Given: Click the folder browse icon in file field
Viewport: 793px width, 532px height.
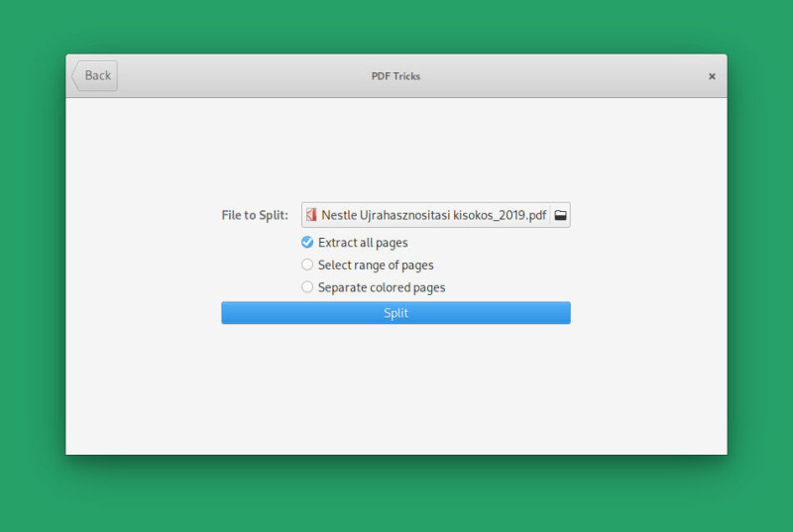Looking at the screenshot, I should [560, 215].
